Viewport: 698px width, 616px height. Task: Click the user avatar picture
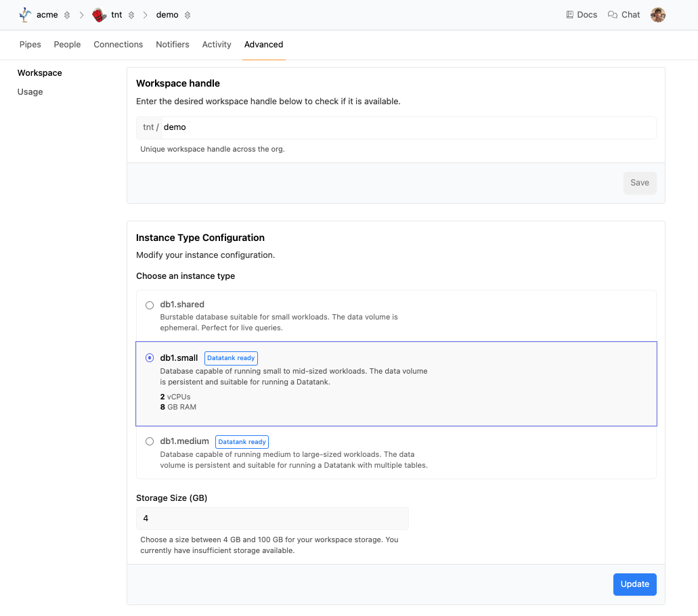coord(658,15)
